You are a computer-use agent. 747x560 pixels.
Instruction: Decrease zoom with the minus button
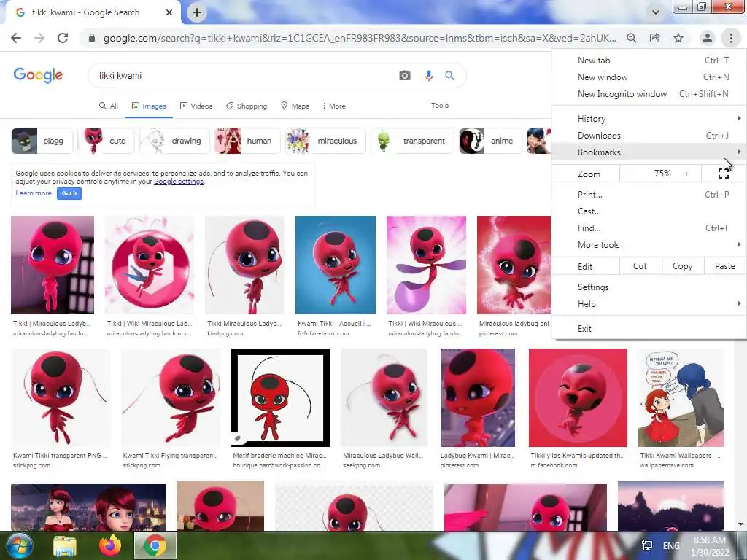click(632, 174)
